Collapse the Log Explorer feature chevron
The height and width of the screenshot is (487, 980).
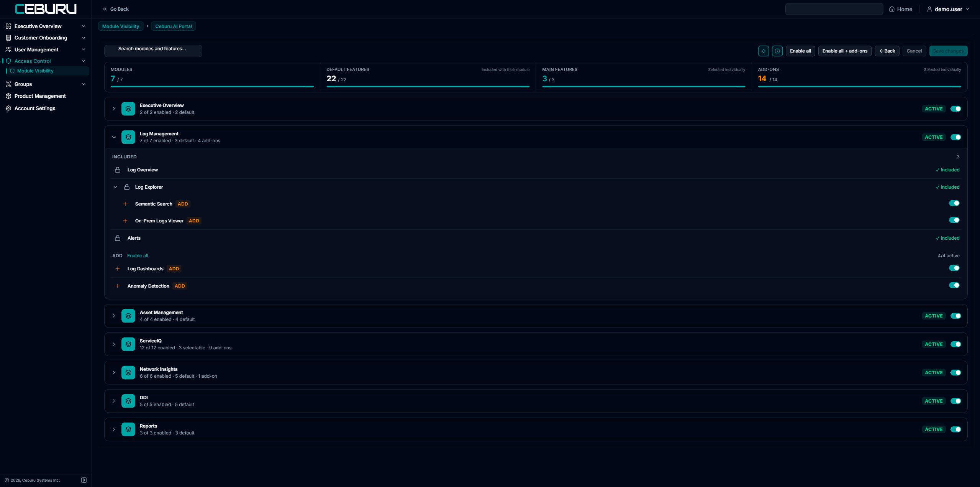(115, 187)
